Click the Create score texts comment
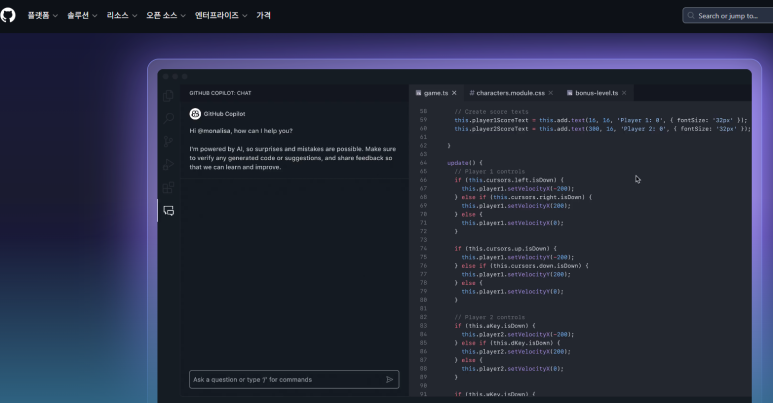 point(491,111)
